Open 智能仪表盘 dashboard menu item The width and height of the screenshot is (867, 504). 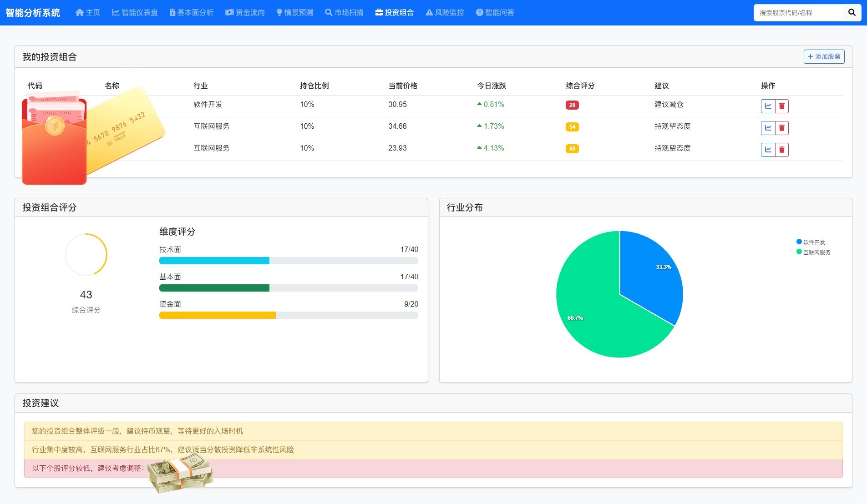(135, 13)
